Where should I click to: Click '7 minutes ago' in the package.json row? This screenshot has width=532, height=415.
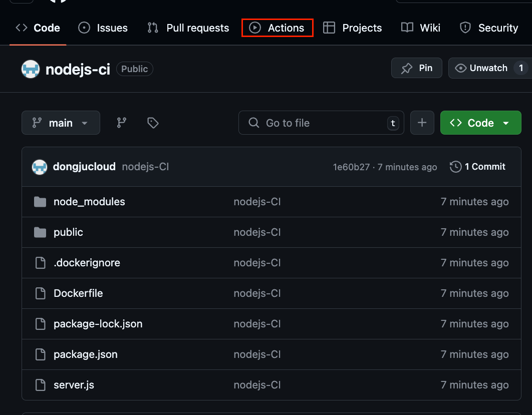(x=475, y=354)
